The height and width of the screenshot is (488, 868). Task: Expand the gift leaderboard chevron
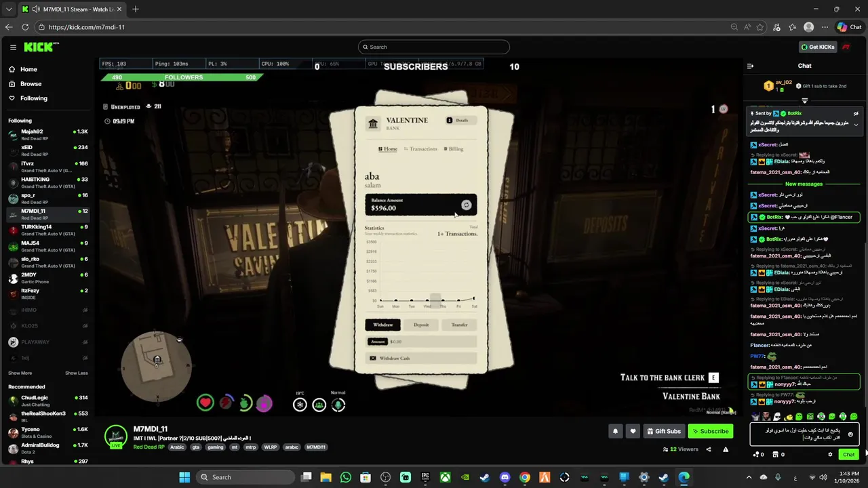coord(805,100)
